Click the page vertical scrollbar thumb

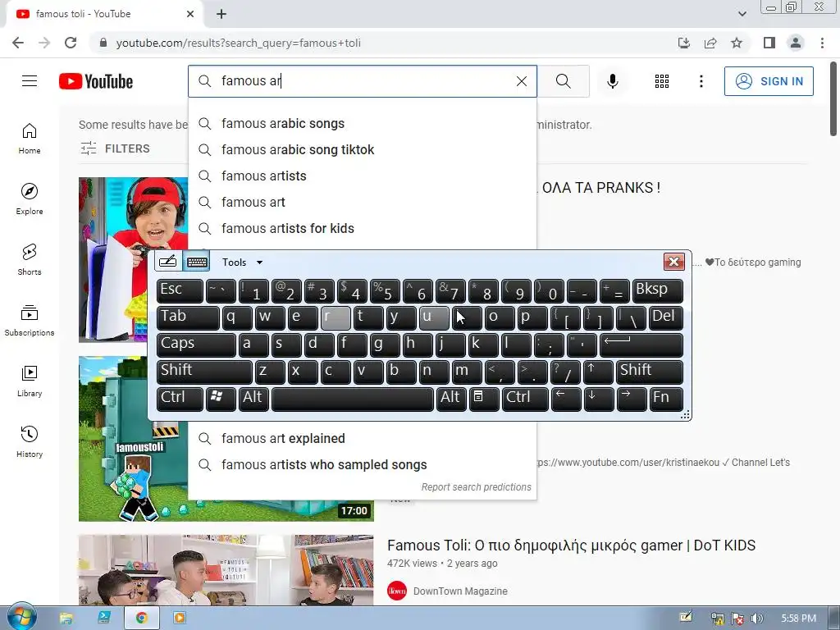click(x=833, y=99)
